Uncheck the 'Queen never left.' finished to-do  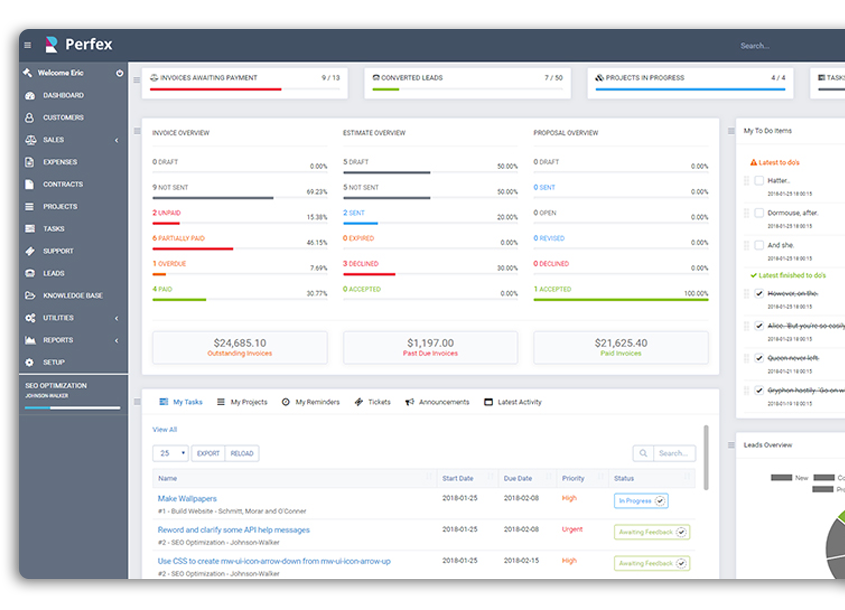click(759, 358)
